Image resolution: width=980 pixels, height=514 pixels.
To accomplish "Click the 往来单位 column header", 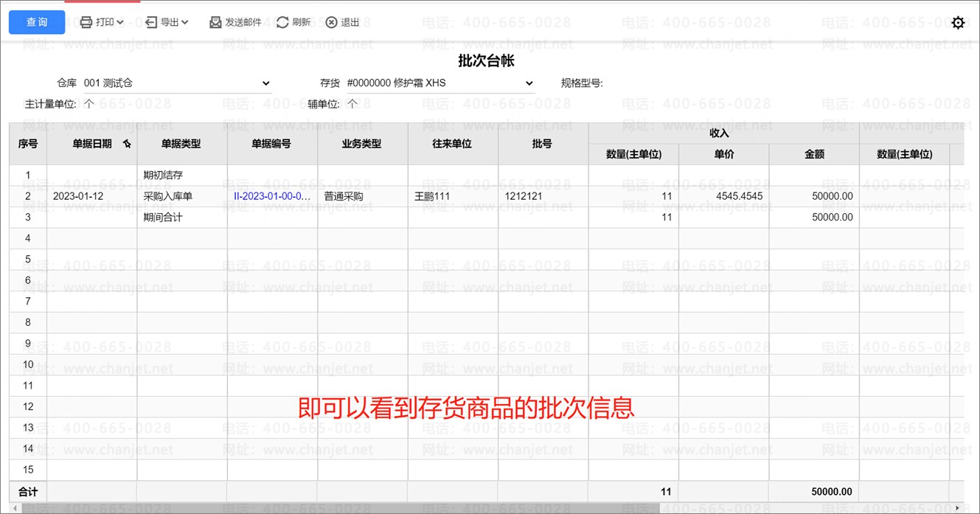I will coord(452,144).
